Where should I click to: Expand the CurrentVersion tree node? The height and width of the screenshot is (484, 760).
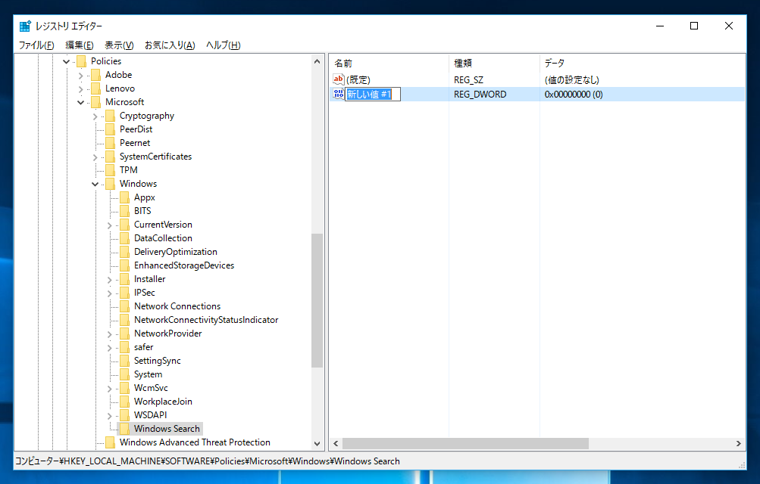[110, 225]
